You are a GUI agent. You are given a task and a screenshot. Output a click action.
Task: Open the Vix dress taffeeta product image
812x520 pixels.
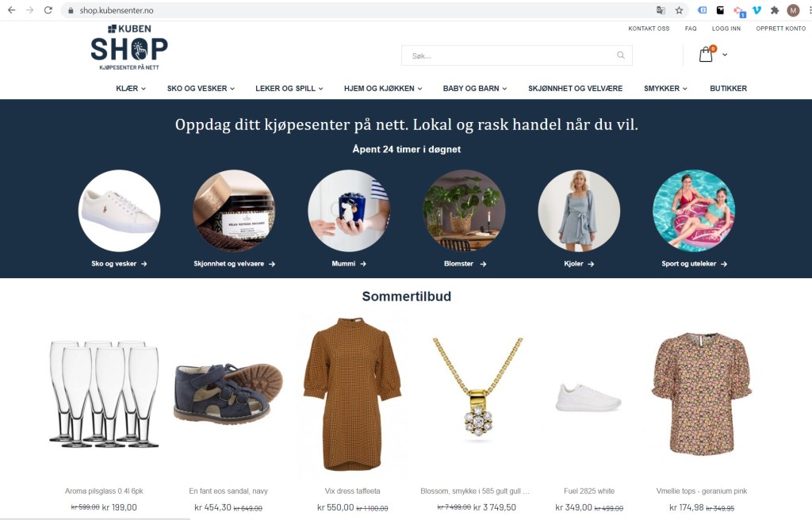(353, 395)
